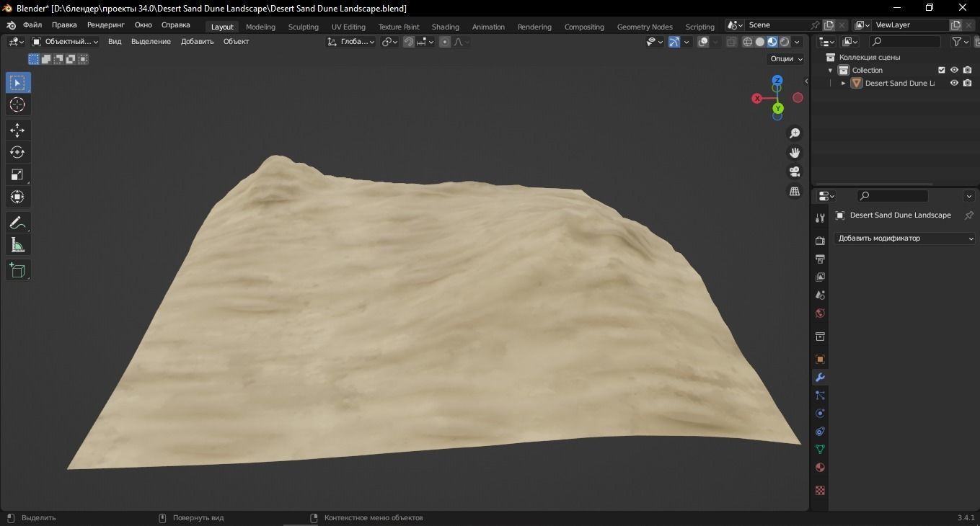
Task: Expand the Desert Sand Dune outliner item
Action: coord(842,83)
